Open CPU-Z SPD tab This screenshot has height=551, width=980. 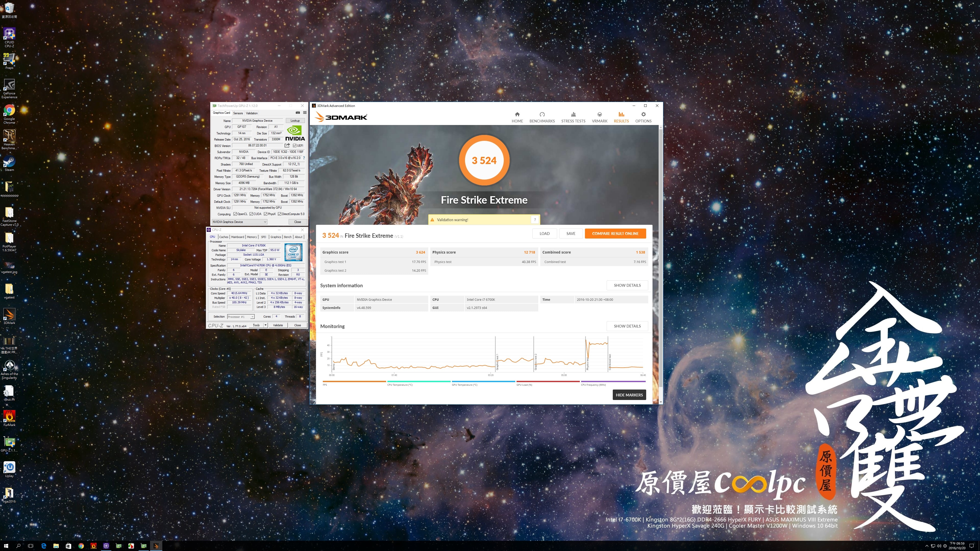[x=263, y=236]
